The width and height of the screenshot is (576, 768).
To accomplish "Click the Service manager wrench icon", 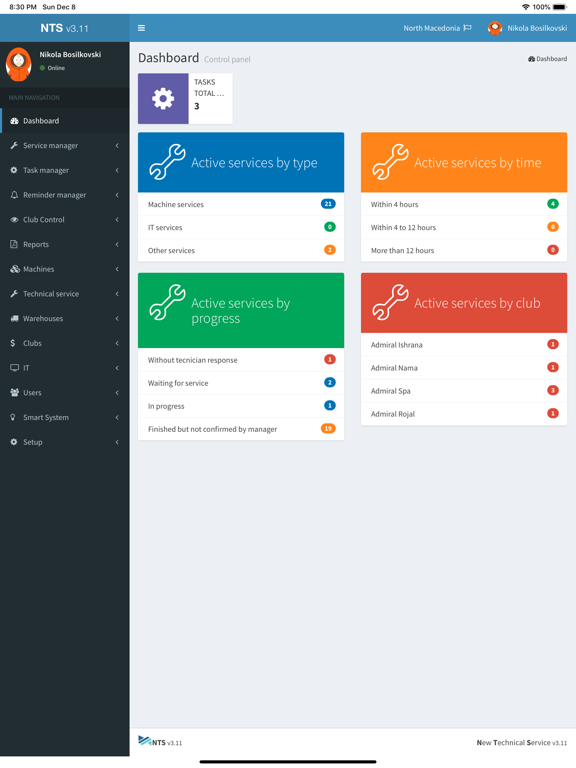I will tap(14, 145).
